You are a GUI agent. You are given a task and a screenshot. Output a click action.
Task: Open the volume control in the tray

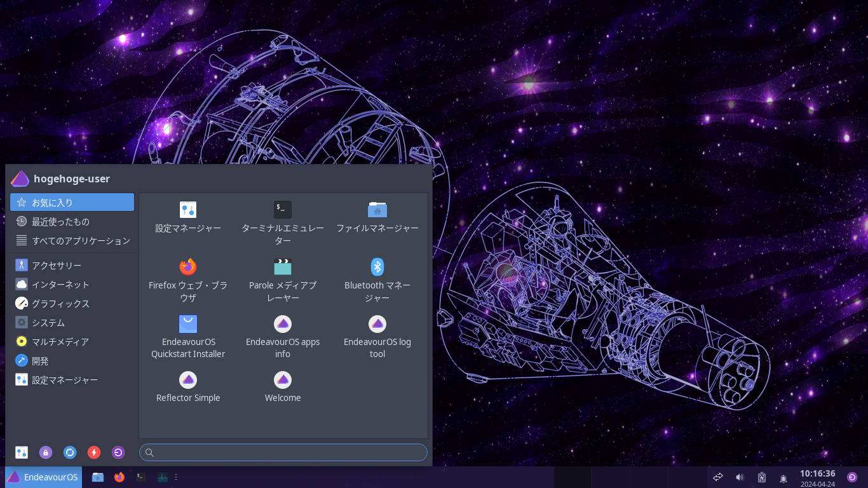click(740, 477)
